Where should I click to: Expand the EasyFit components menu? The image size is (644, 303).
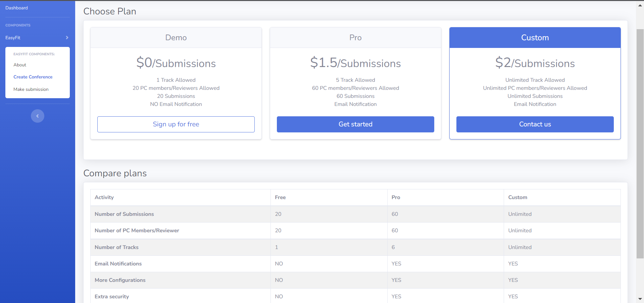[37, 38]
